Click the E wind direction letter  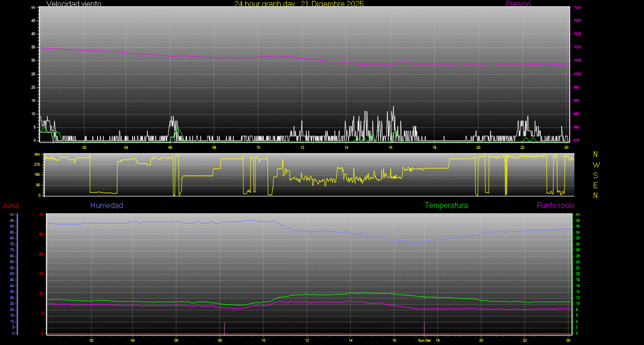pyautogui.click(x=596, y=185)
